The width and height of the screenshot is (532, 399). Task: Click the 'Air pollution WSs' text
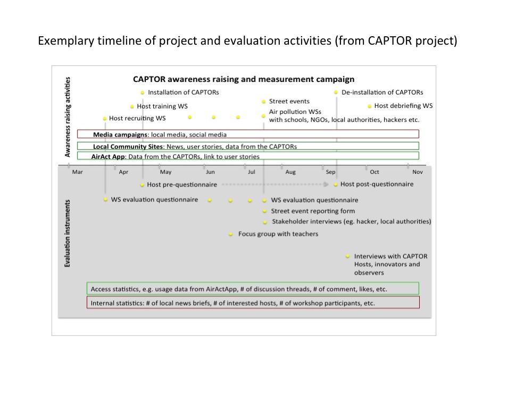pos(295,112)
